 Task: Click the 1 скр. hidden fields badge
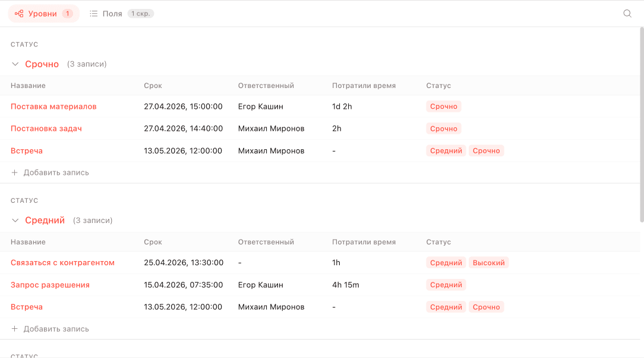point(140,14)
